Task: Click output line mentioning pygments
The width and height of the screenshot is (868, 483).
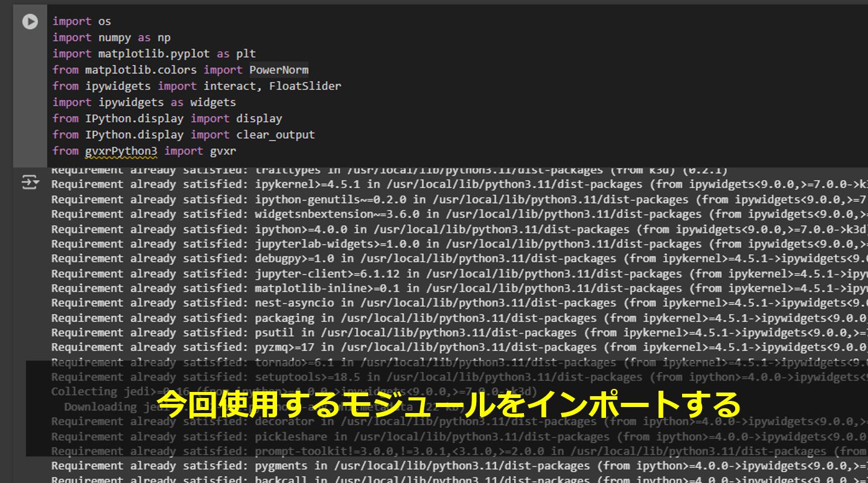Action: pos(459,466)
